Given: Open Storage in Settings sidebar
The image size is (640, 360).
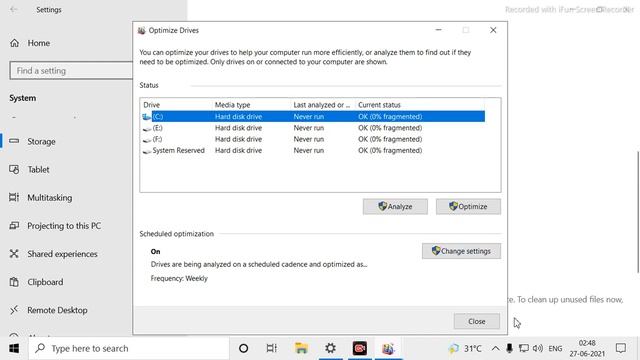Looking at the screenshot, I should [x=41, y=142].
